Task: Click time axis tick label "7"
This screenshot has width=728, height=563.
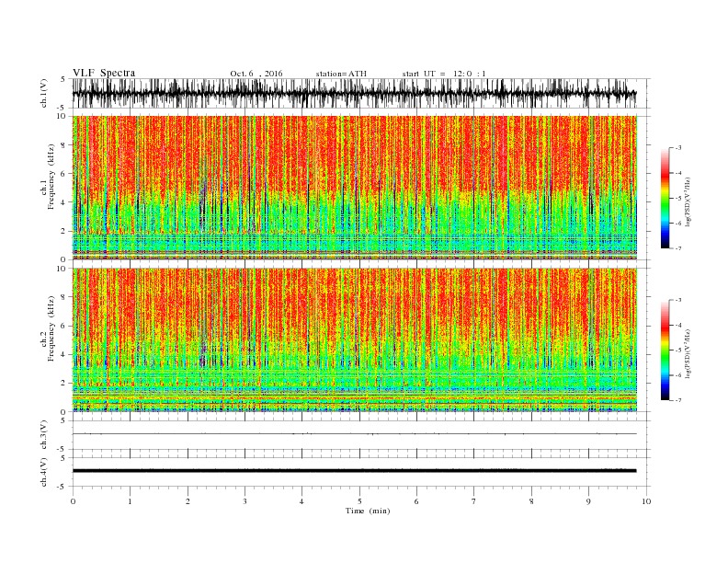Action: click(473, 501)
